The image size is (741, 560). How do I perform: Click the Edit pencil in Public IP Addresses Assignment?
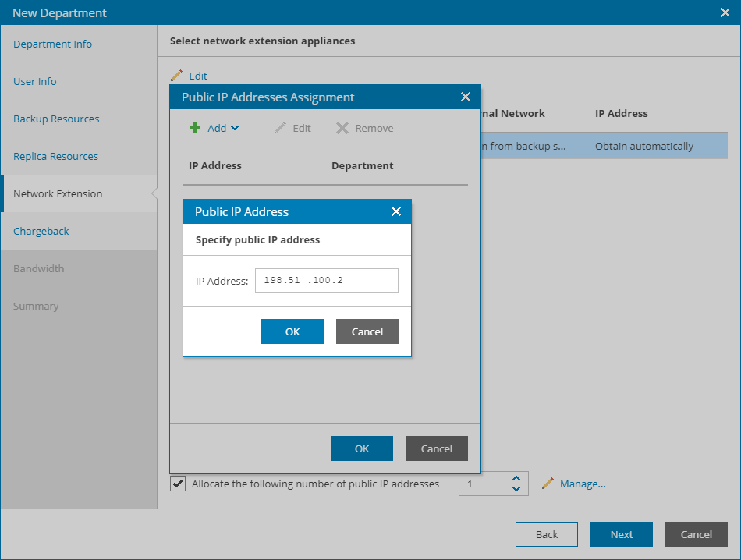280,128
